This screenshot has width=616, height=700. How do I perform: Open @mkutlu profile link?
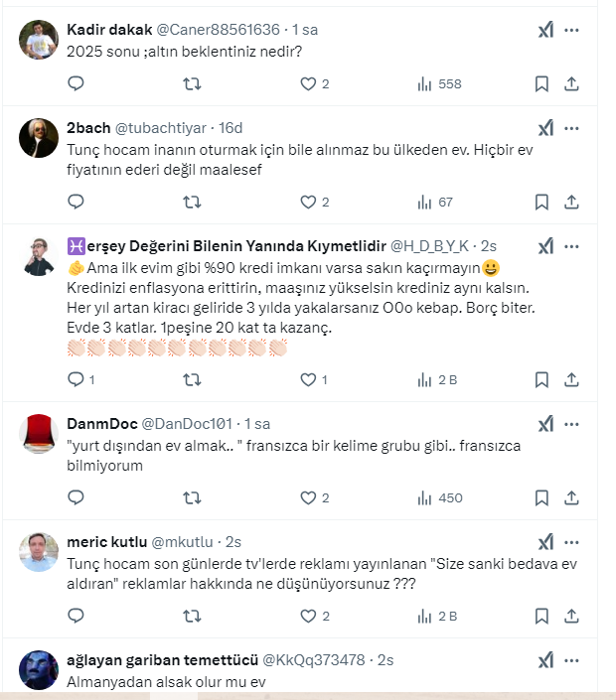pos(185,542)
